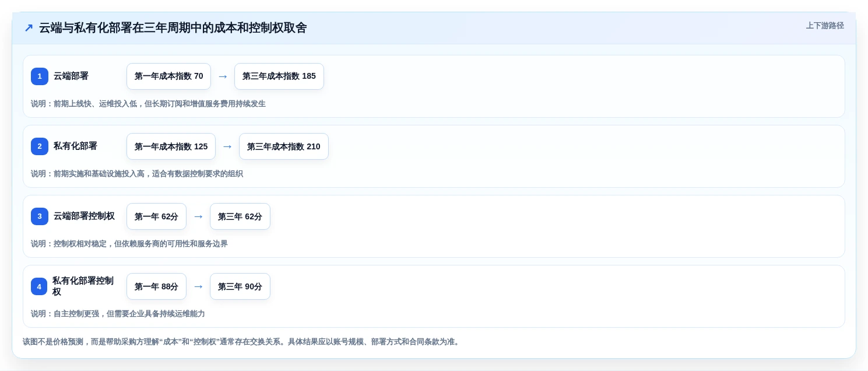Click the chart title 云端与私有化部署…取舍
Image resolution: width=868 pixels, height=371 pixels.
[x=173, y=27]
